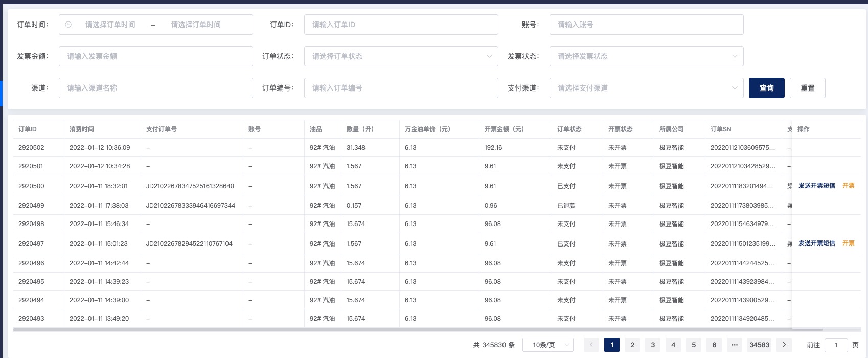Open the 订单状态 dropdown
This screenshot has width=868, height=358.
point(401,56)
